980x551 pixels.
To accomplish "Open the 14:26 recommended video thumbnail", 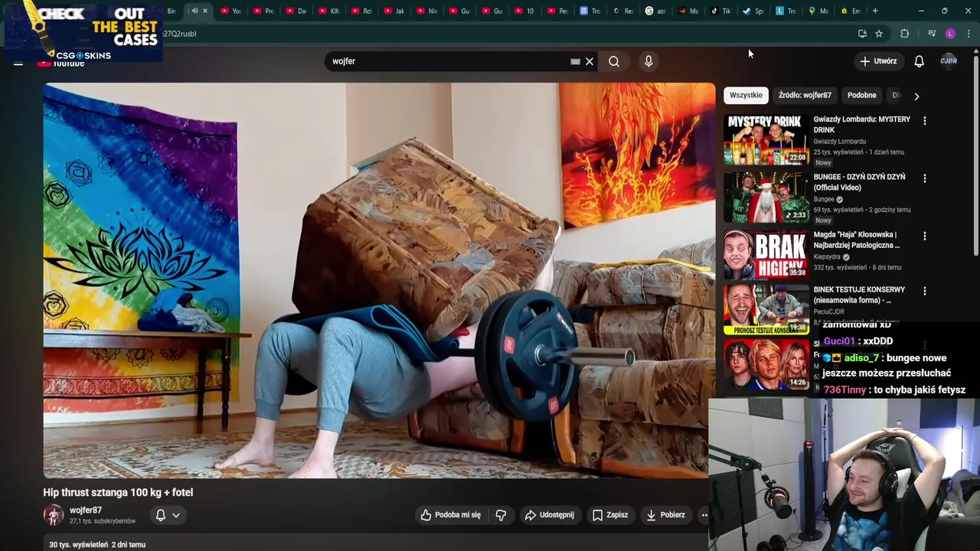I will click(x=766, y=365).
